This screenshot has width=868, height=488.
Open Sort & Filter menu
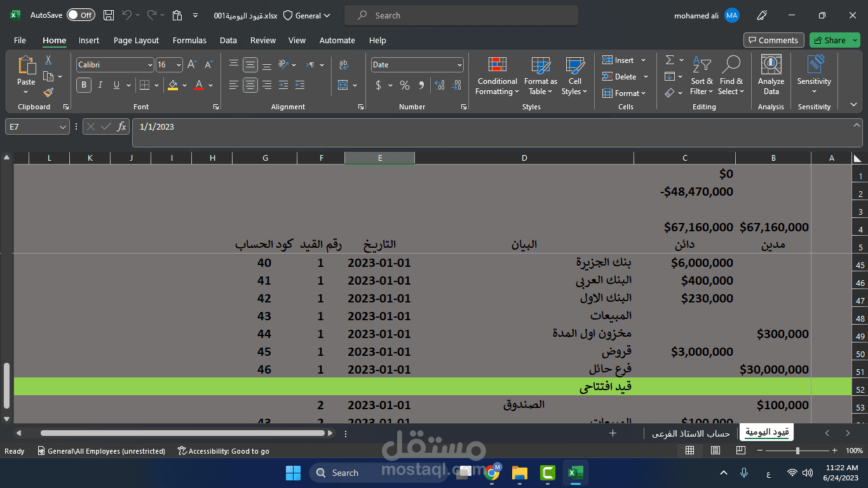pyautogui.click(x=702, y=76)
